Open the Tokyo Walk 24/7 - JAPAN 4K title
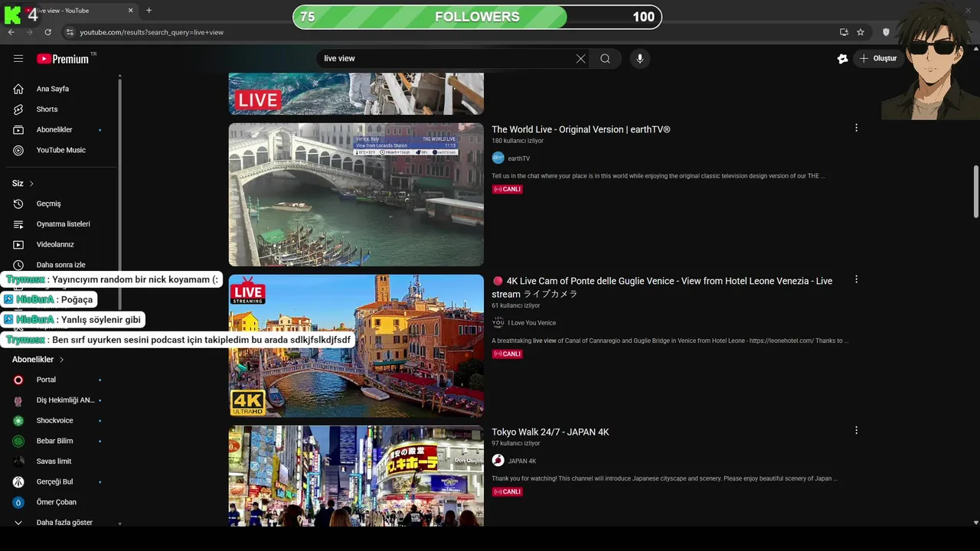980x551 pixels. point(550,432)
